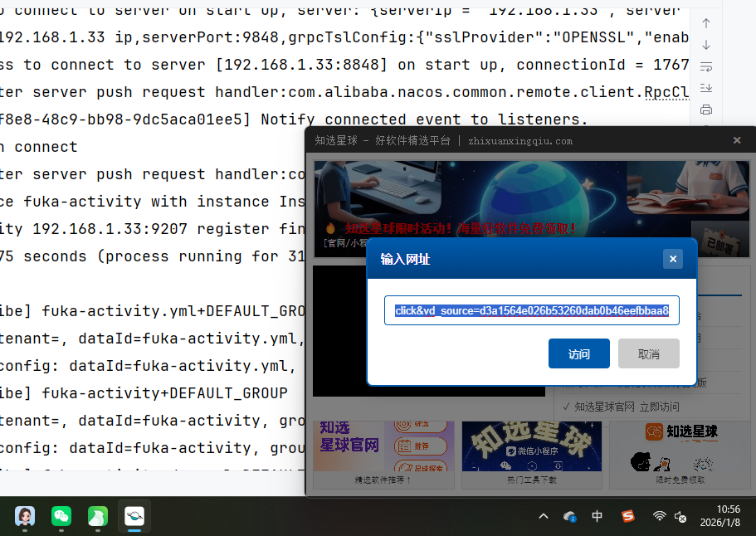
Task: Click the Sogou input S tray icon
Action: (627, 516)
